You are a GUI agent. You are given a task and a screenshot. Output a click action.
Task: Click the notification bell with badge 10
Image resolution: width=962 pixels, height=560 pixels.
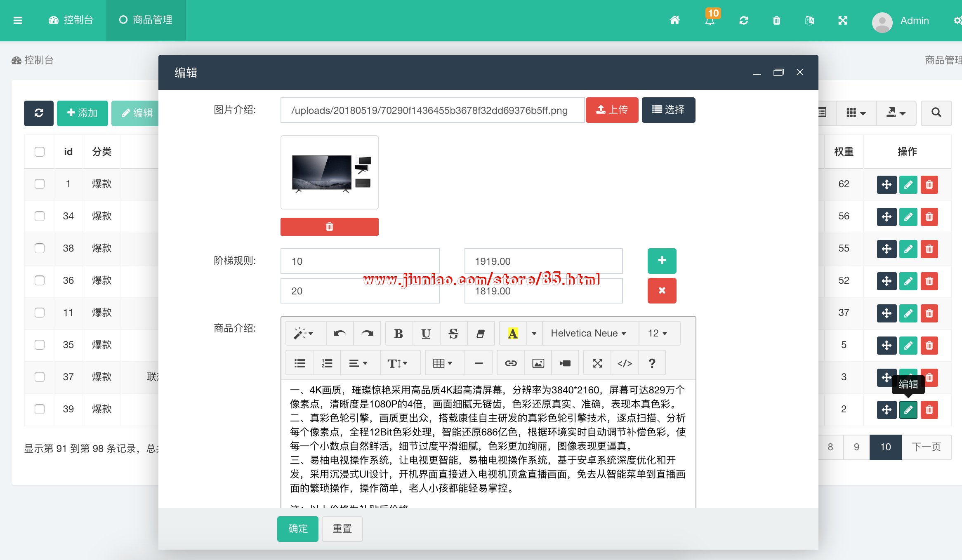pos(710,20)
